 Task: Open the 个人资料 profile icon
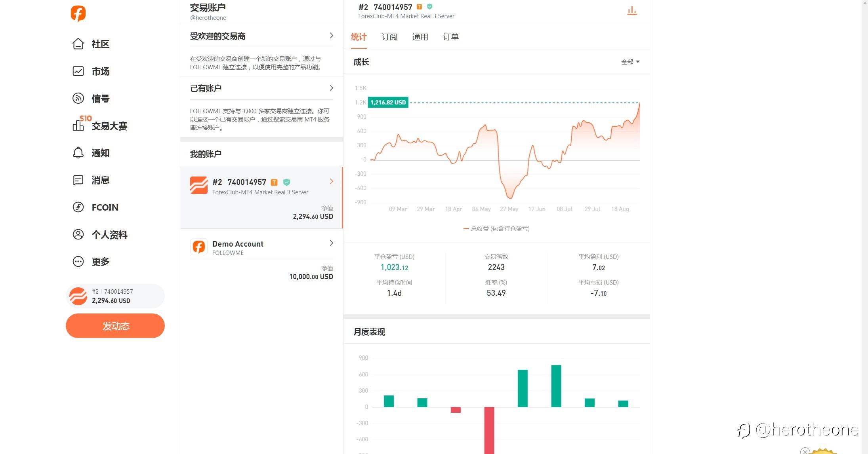pyautogui.click(x=78, y=234)
